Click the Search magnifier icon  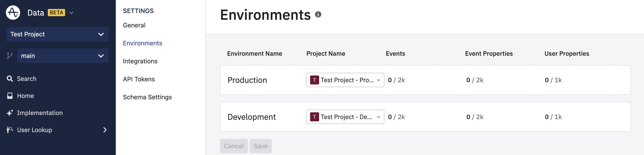tap(10, 79)
